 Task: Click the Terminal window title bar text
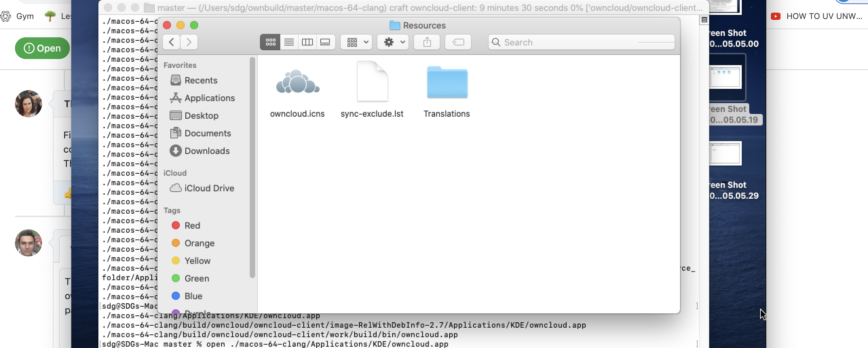coord(430,8)
